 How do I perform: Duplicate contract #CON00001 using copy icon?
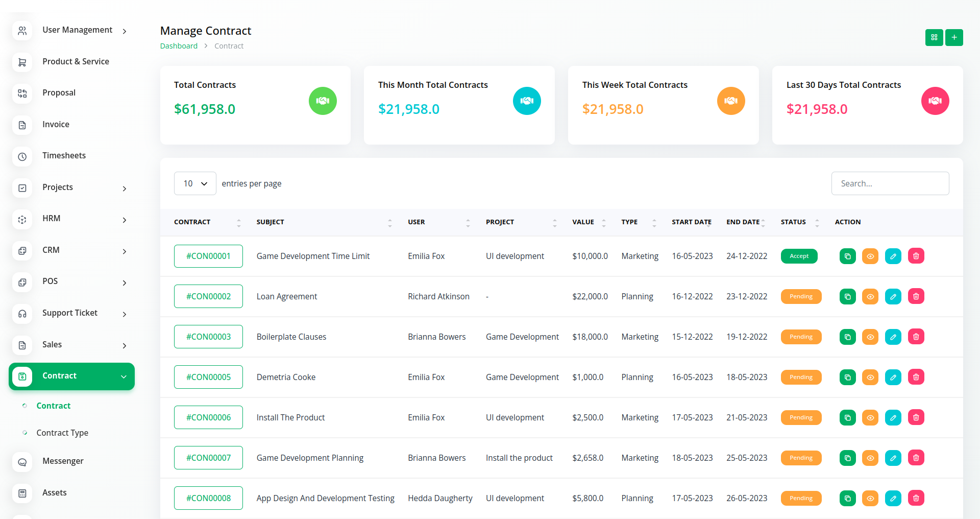pyautogui.click(x=847, y=256)
